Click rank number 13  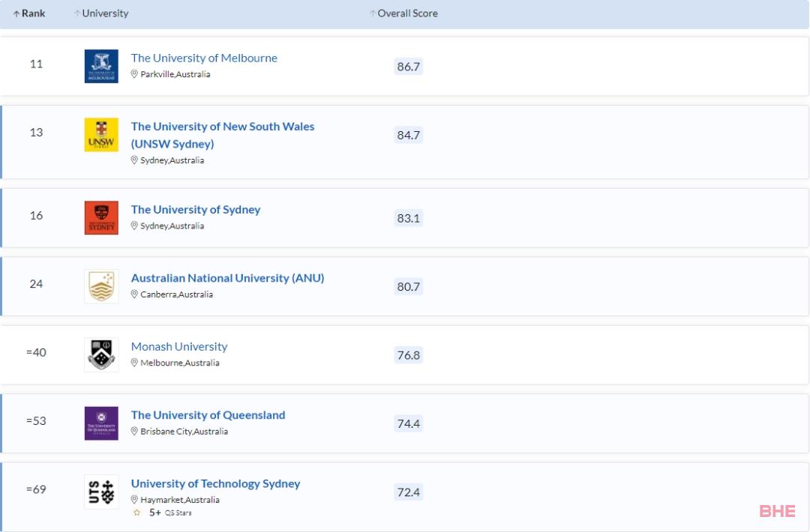36,133
